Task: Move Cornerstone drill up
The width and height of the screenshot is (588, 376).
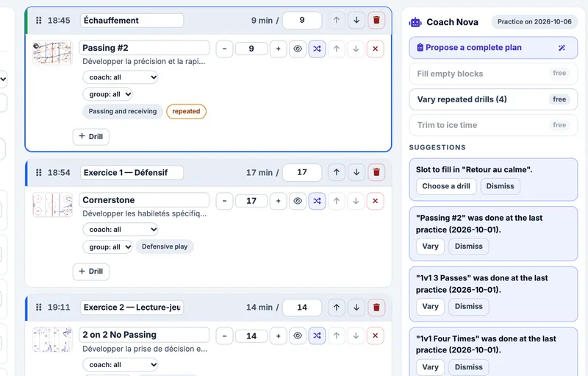Action: [337, 201]
